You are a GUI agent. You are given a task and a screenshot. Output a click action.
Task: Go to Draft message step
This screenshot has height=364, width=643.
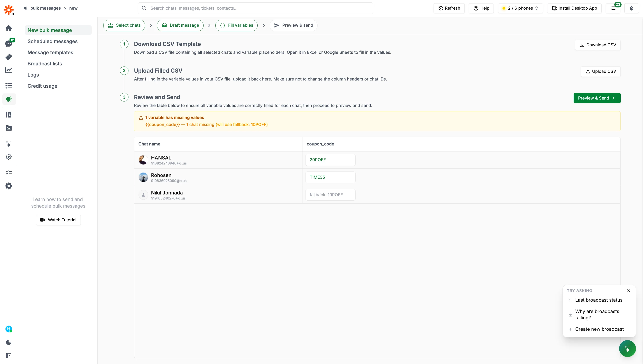[x=180, y=25]
